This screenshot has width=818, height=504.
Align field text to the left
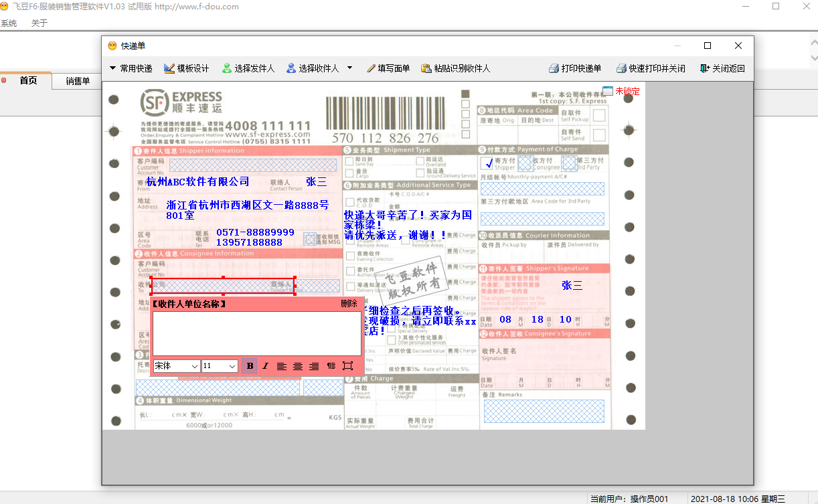282,366
